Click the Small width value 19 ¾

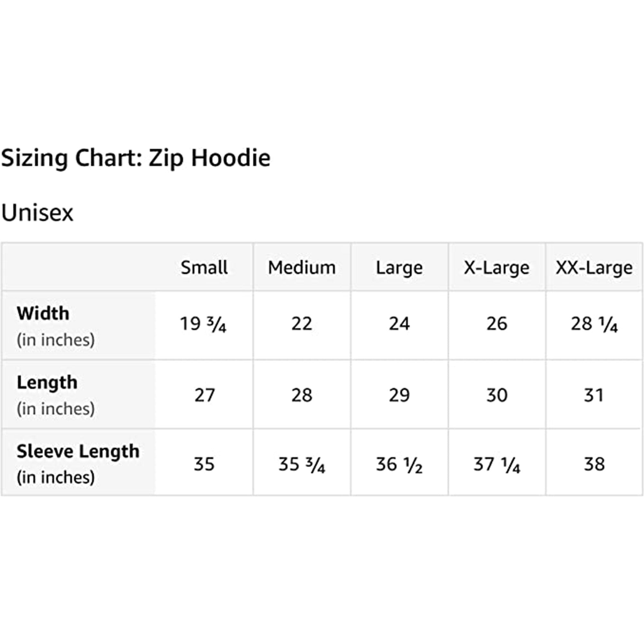203,324
